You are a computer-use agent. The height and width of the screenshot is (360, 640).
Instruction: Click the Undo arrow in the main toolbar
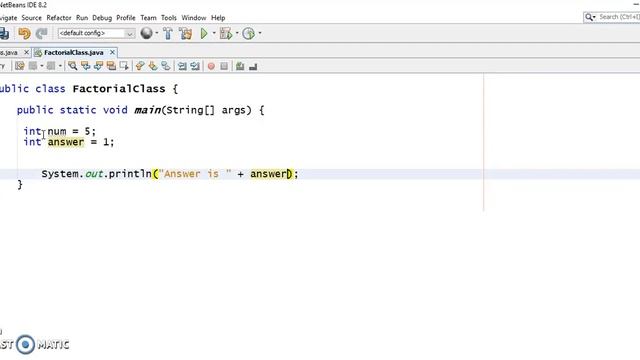click(x=24, y=33)
